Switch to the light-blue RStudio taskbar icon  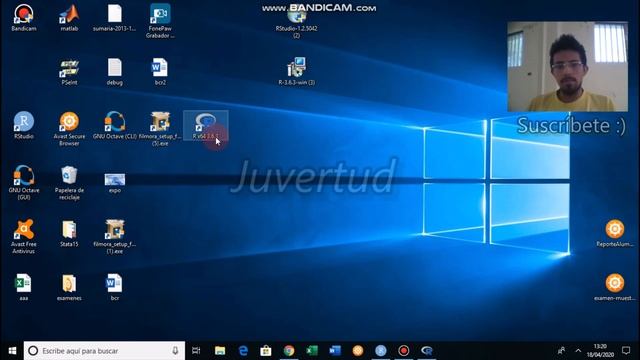[x=381, y=351]
